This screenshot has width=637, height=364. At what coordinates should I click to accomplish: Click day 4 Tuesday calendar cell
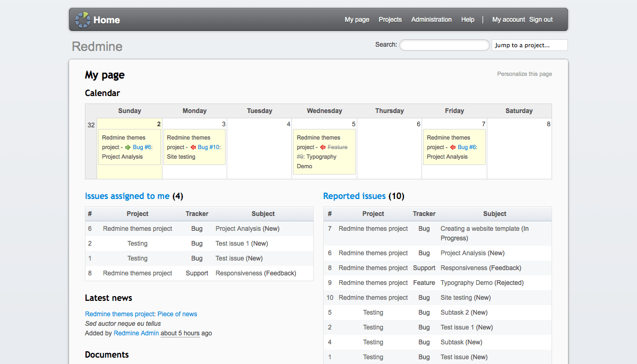coord(259,149)
